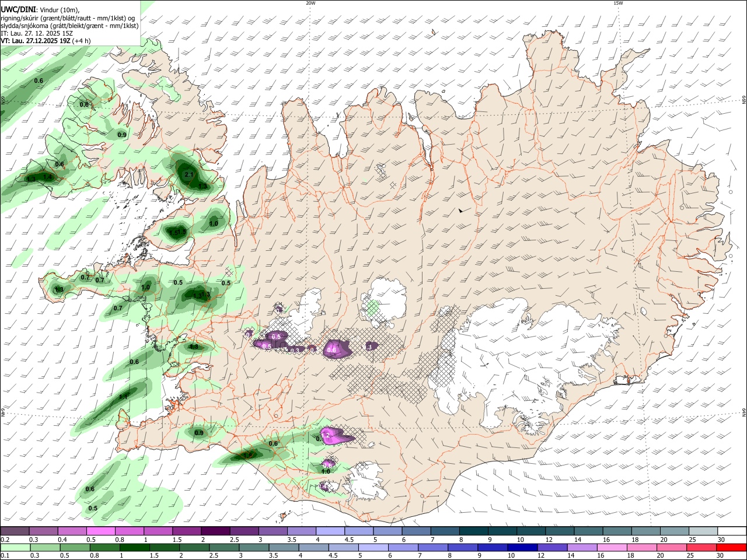Click the 8 blue-violet swatch in the rain legend
Viewport: 747px width, 560px height.
pos(462,547)
